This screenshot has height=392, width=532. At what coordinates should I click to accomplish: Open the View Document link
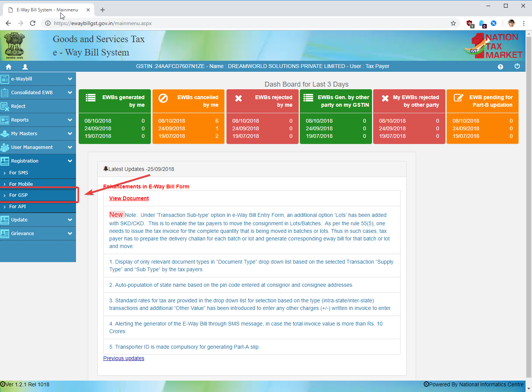coord(129,198)
